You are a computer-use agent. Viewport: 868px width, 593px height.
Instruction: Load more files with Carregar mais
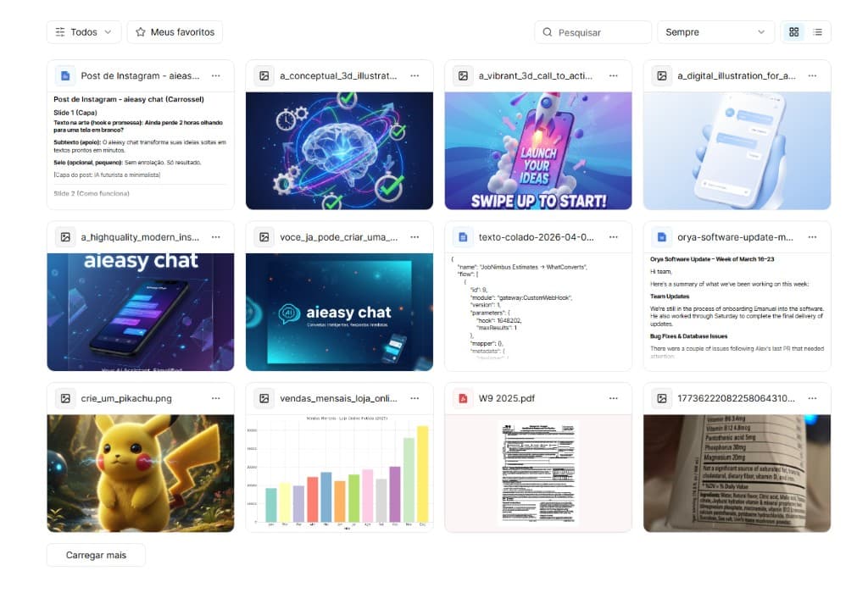96,555
